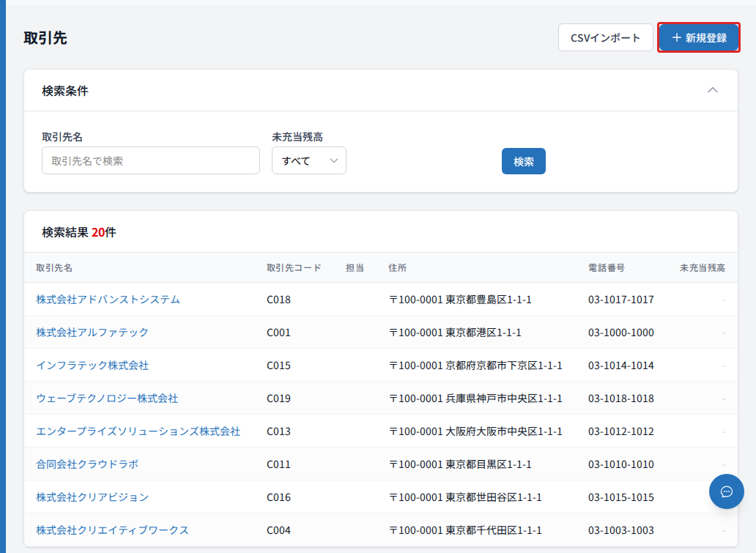
Task: Click the CSVインポート button
Action: click(606, 37)
